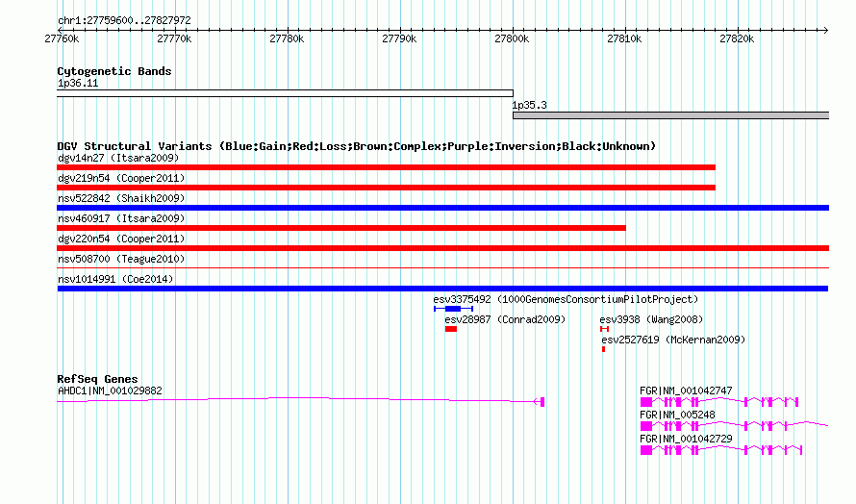Open gene label FGR|NM_005248
This screenshot has width=856, height=504.
[x=677, y=415]
